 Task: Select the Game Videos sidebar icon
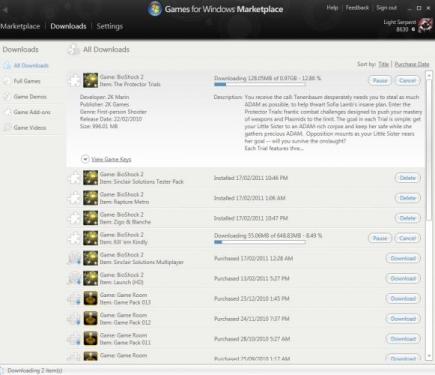point(7,127)
